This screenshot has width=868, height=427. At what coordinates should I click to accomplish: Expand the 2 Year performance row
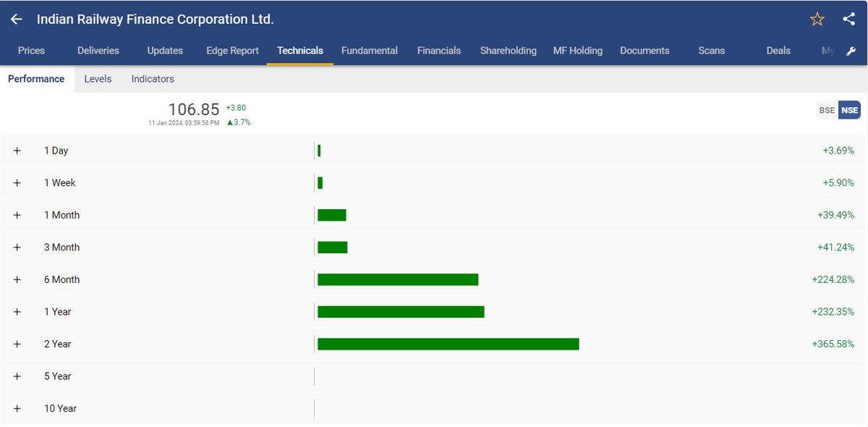point(17,344)
